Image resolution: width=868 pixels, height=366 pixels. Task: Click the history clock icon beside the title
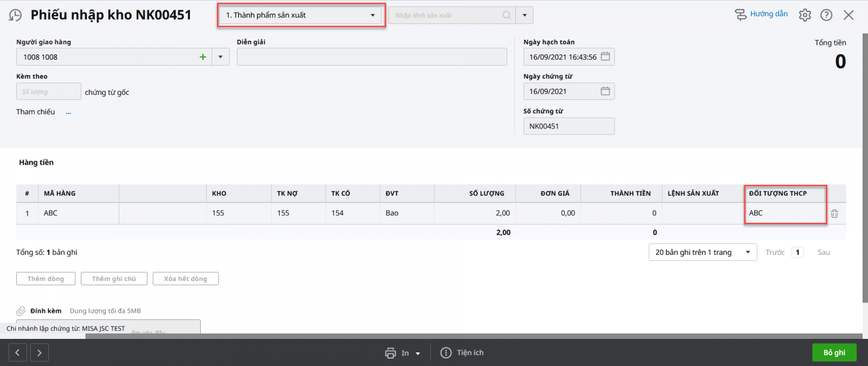click(15, 15)
